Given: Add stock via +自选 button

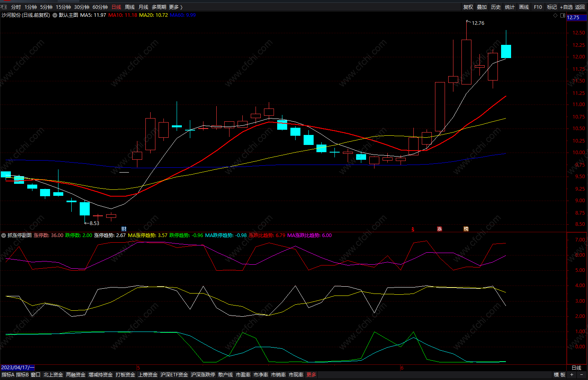Looking at the screenshot, I should coord(566,7).
